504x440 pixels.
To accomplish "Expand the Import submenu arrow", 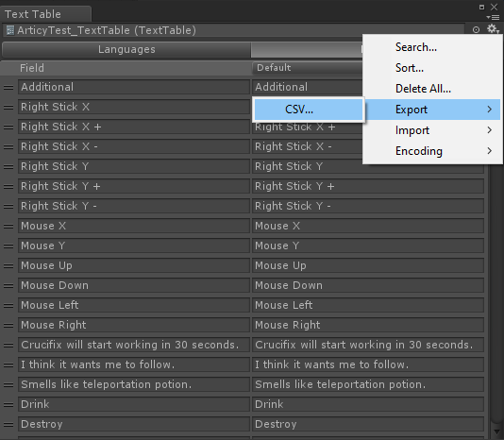I will [489, 130].
